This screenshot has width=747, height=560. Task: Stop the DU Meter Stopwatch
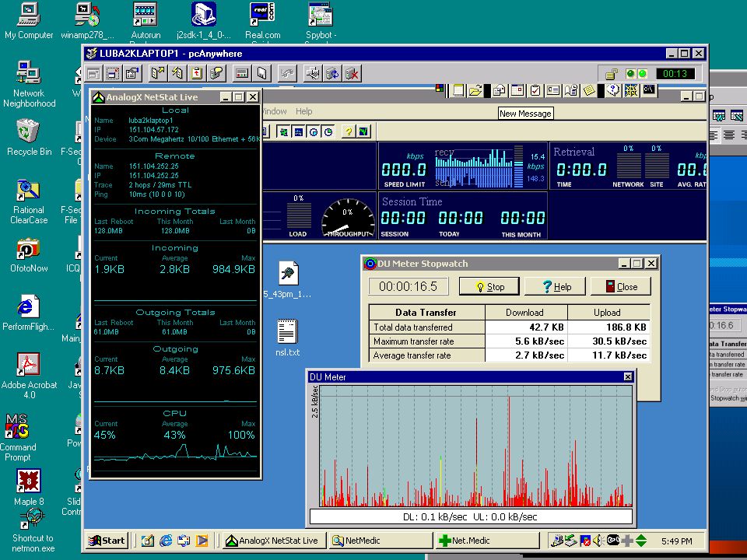click(489, 287)
